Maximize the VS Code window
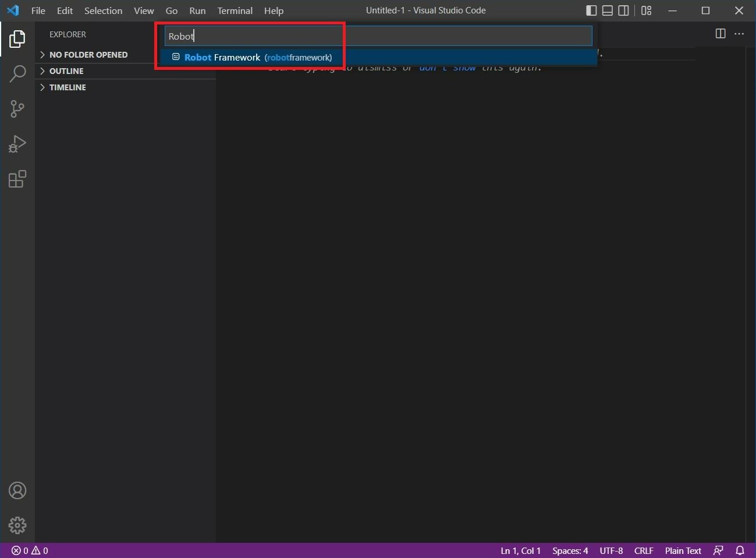The height and width of the screenshot is (558, 756). tap(705, 10)
